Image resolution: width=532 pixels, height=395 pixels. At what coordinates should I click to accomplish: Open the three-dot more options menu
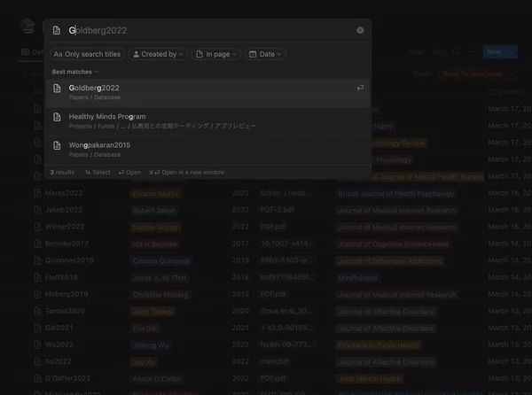472,52
